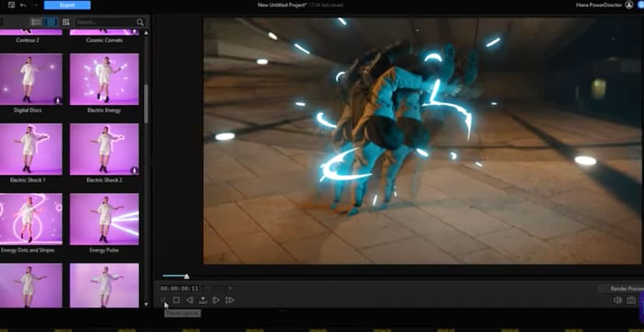The image size is (644, 332).
Task: Click the magnifier search icon
Action: click(141, 23)
